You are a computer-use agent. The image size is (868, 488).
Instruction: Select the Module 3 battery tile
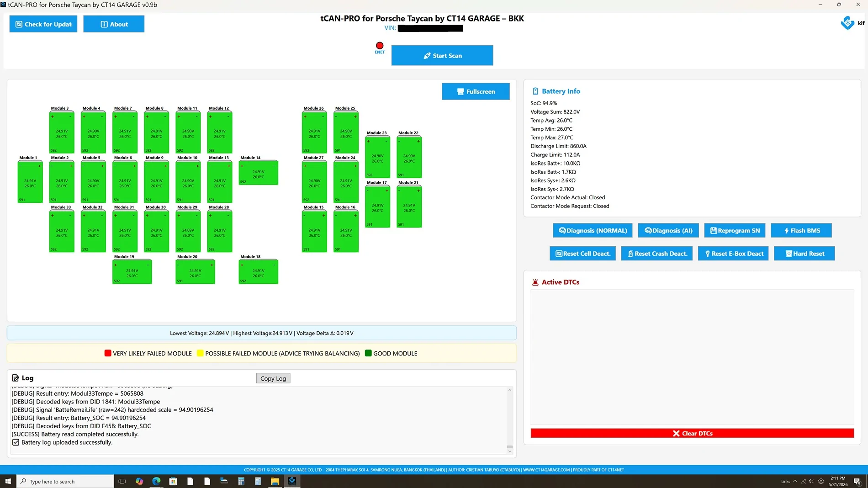[62, 132]
